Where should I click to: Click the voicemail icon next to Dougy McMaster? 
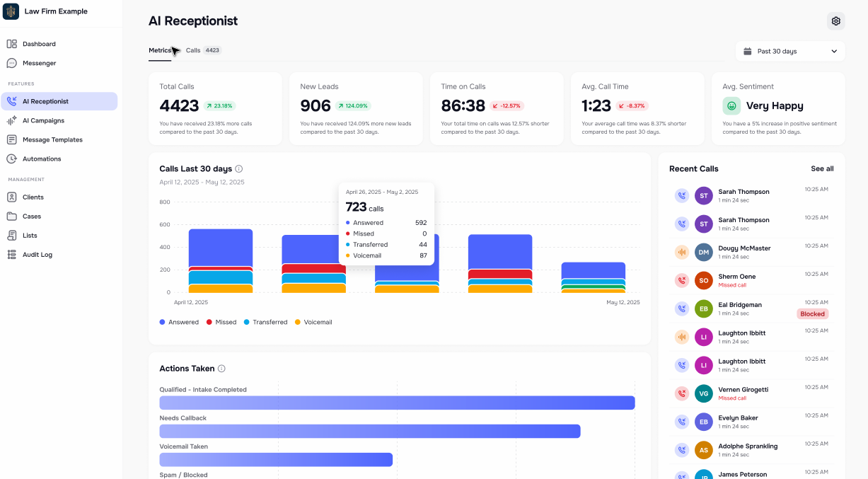point(681,252)
